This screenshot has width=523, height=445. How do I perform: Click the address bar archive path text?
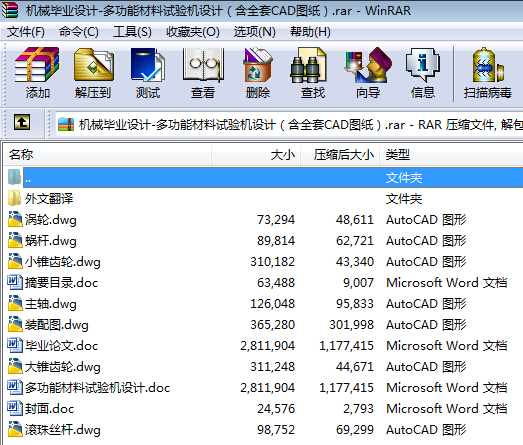pos(300,125)
